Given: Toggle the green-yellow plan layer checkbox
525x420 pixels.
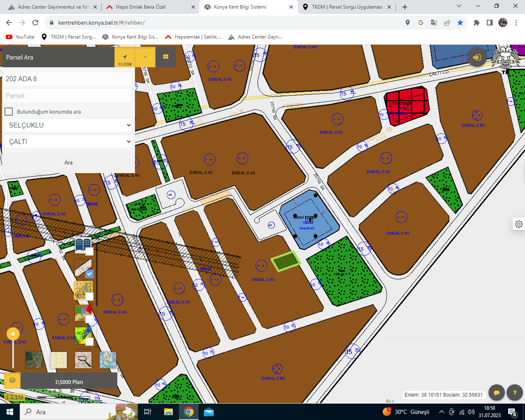Looking at the screenshot, I should (x=89, y=341).
